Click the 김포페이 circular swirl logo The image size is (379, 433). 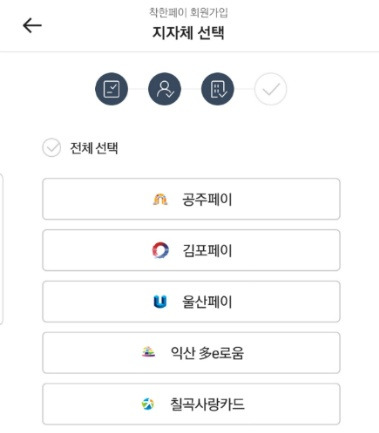point(160,250)
